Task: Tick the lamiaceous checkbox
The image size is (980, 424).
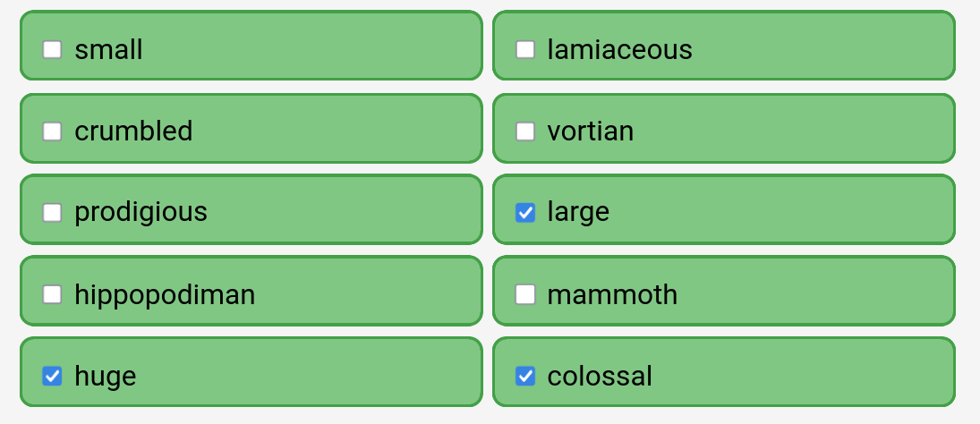Action: coord(525,49)
